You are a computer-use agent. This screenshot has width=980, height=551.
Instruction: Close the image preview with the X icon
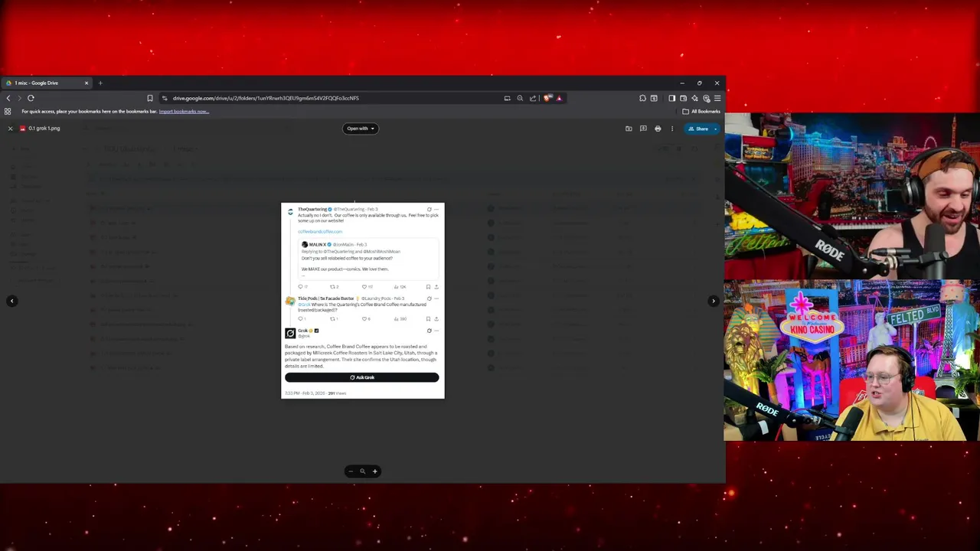10,129
